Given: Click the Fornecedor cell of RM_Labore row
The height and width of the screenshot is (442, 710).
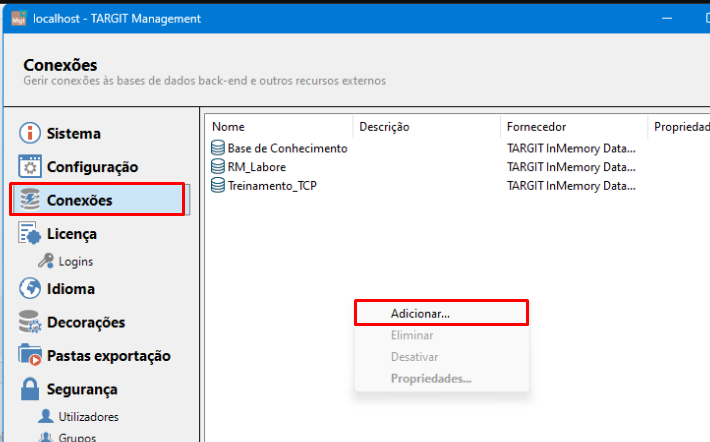Looking at the screenshot, I should 571,167.
